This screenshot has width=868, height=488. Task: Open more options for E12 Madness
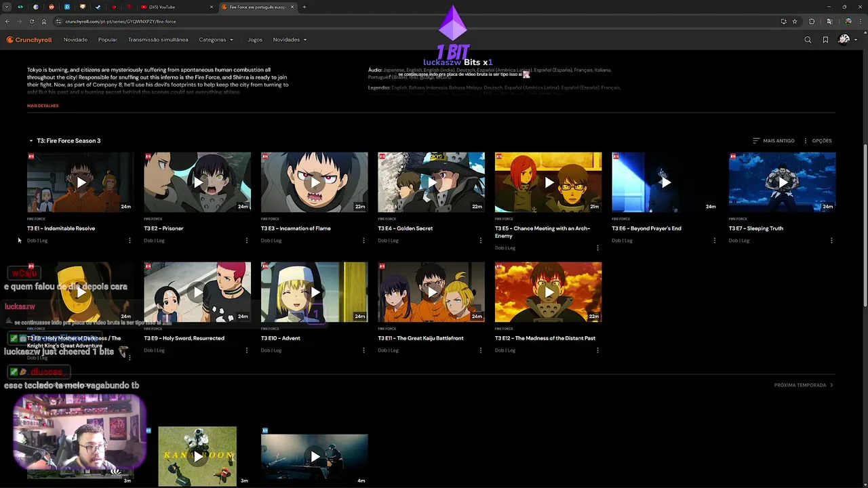coord(597,350)
